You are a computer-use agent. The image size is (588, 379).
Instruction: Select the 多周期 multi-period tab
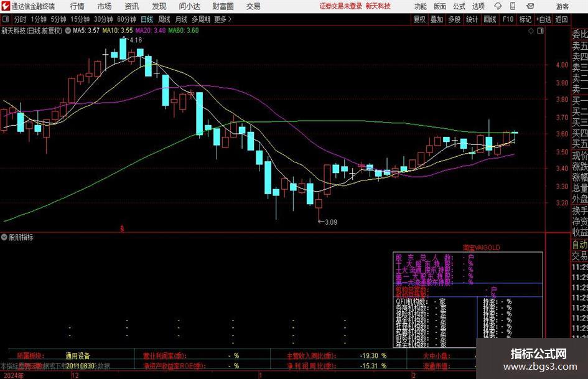tap(201, 19)
